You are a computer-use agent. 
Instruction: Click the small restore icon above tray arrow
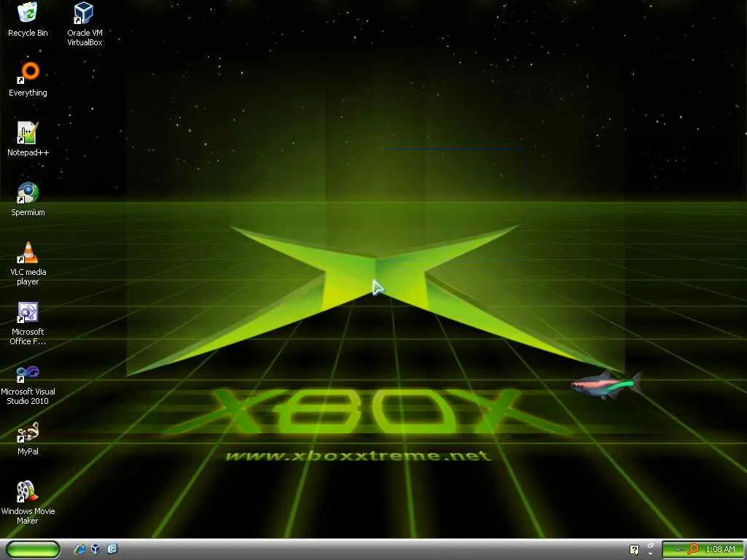pos(651,545)
